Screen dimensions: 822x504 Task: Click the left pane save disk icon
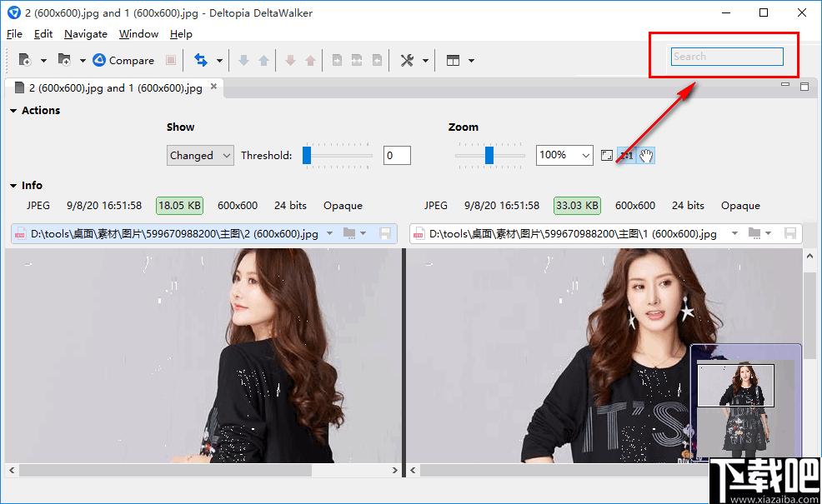pyautogui.click(x=385, y=233)
